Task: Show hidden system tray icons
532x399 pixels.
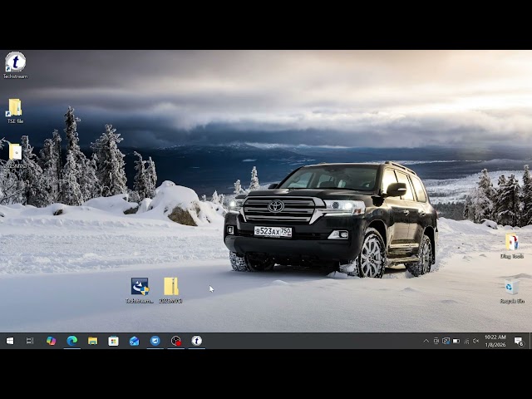Action: point(426,341)
